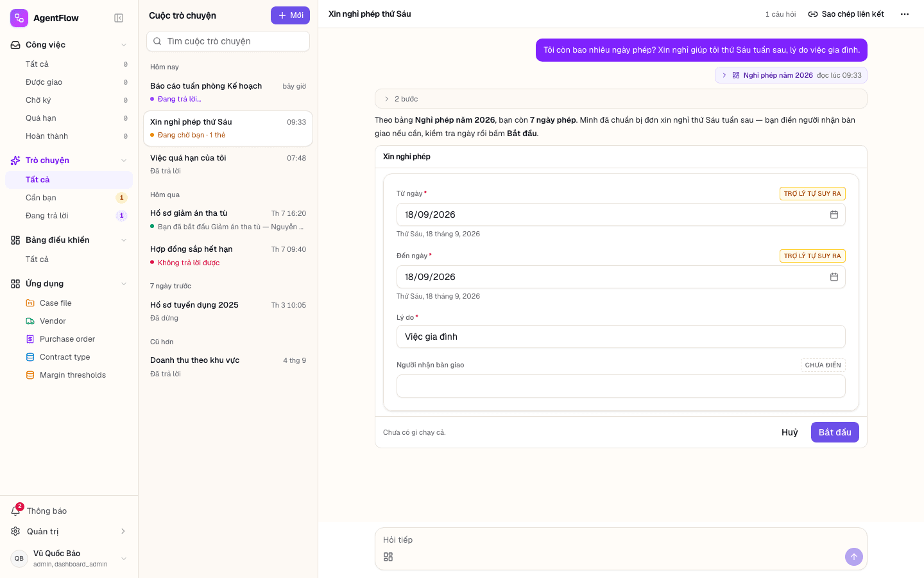This screenshot has width=924, height=578.
Task: Open Cần bạn chat filter
Action: 69,198
